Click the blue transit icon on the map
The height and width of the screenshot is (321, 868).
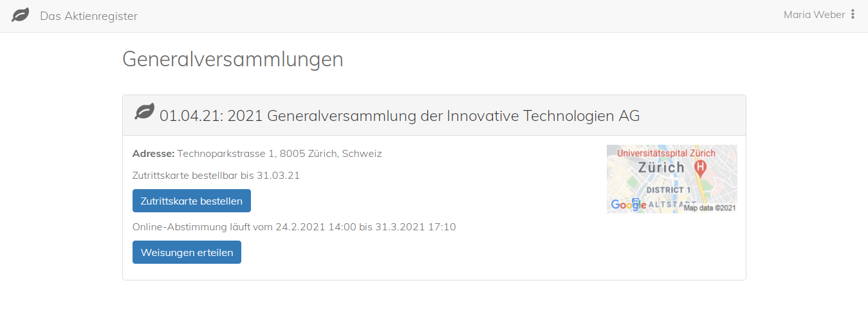637,203
